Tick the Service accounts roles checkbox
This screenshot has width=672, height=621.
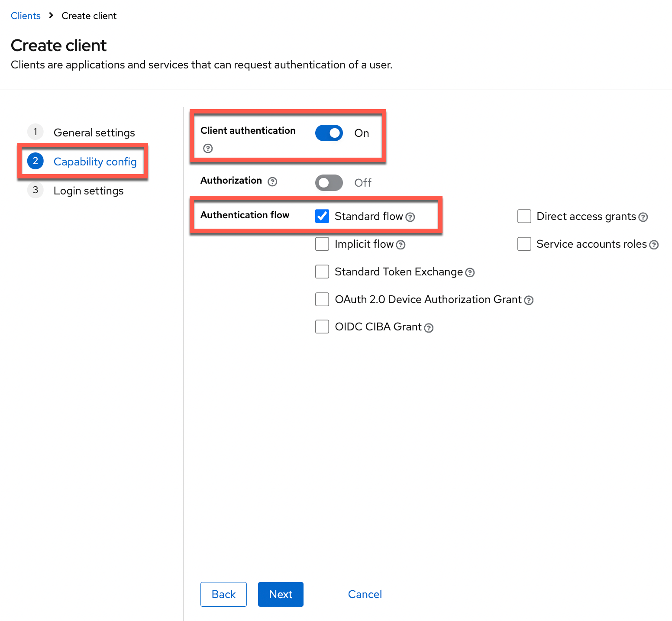pyautogui.click(x=524, y=244)
